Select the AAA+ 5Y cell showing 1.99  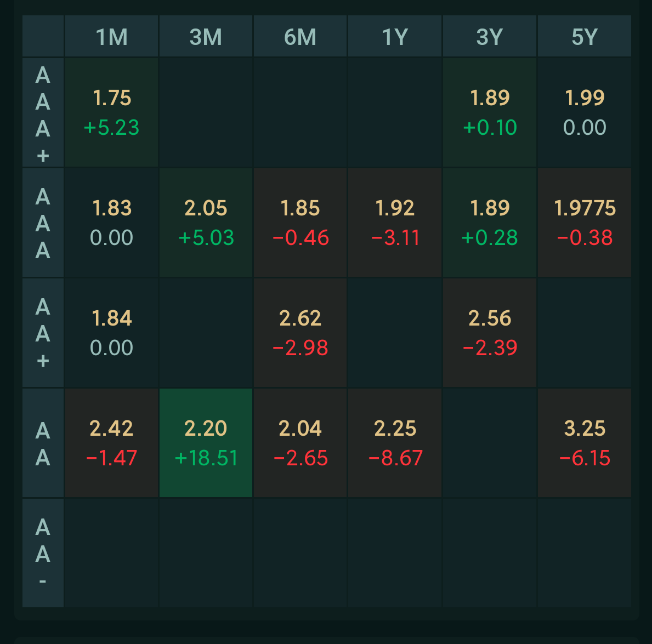coord(585,112)
